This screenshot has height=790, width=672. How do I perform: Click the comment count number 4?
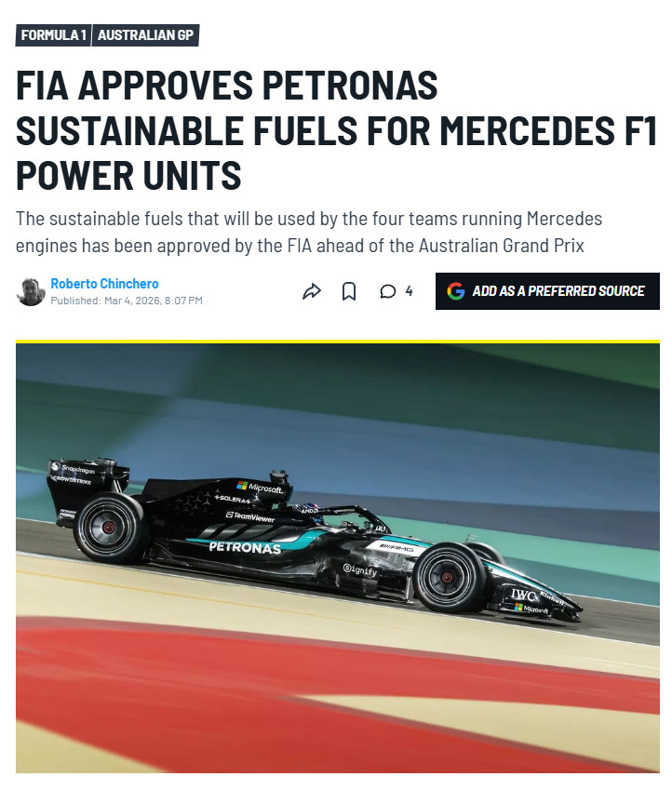[x=409, y=290]
